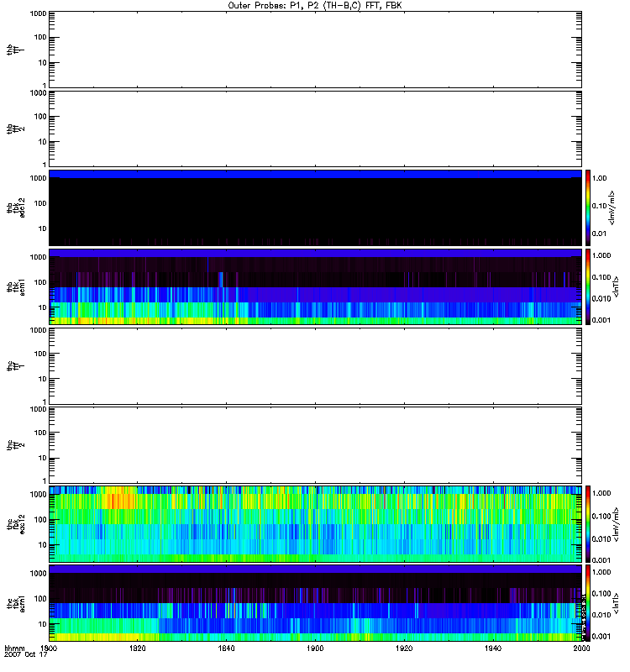630x672 pixels.
Task: Click the color bar beside thb edc12 panel
Action: (589, 207)
